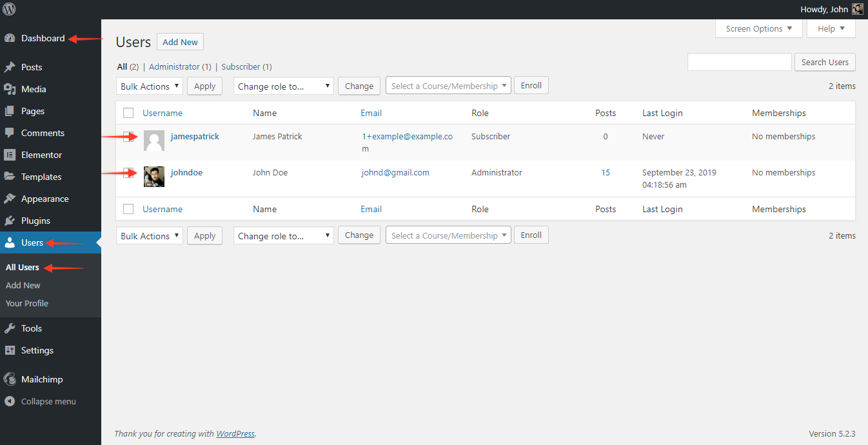Screen dimensions: 868x445
Task: Click the WordPress logo icon
Action: click(9, 9)
